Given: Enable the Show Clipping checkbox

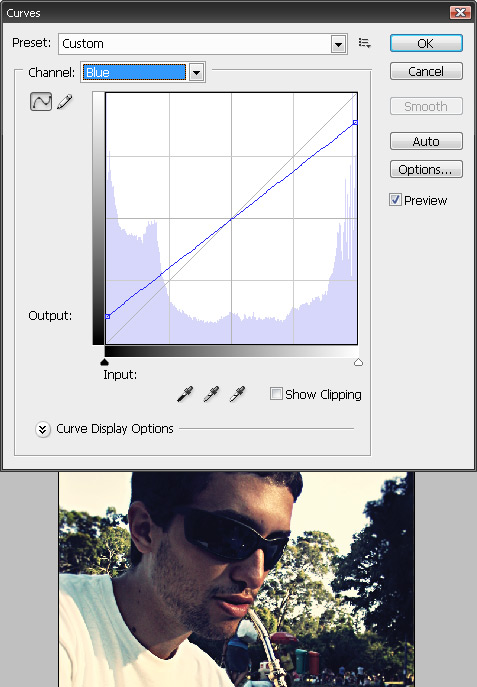Looking at the screenshot, I should [276, 393].
